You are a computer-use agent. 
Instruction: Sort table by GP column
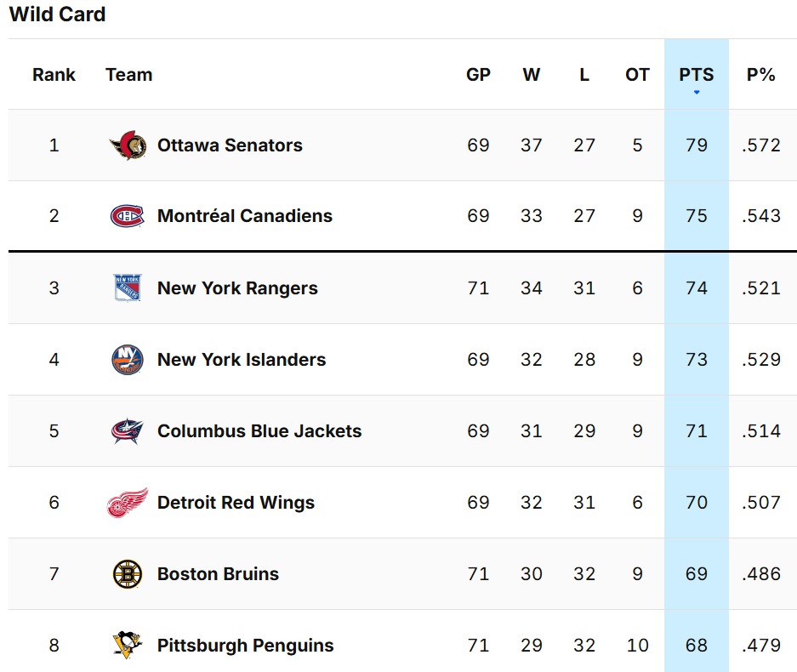478,75
